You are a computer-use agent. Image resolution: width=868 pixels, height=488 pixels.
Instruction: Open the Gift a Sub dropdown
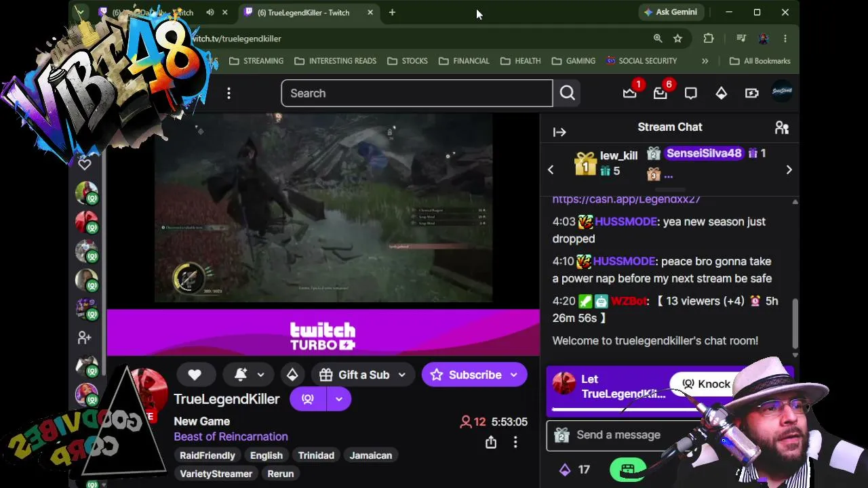401,375
